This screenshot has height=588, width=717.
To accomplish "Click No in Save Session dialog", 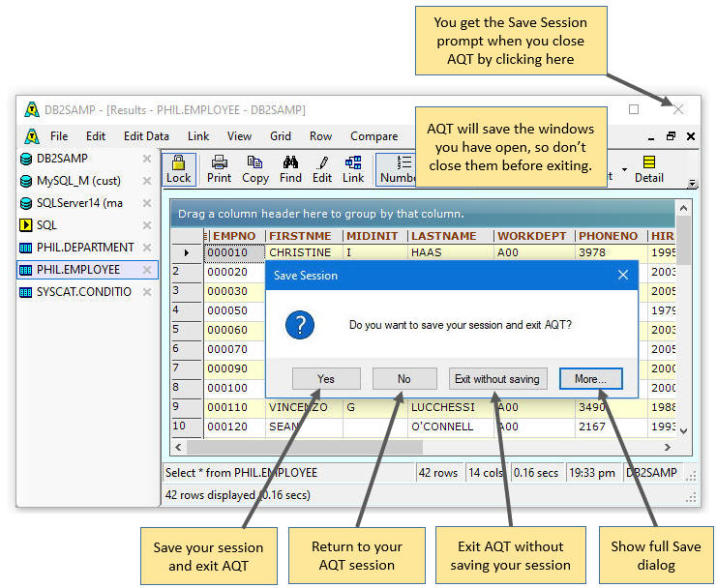I will [404, 379].
